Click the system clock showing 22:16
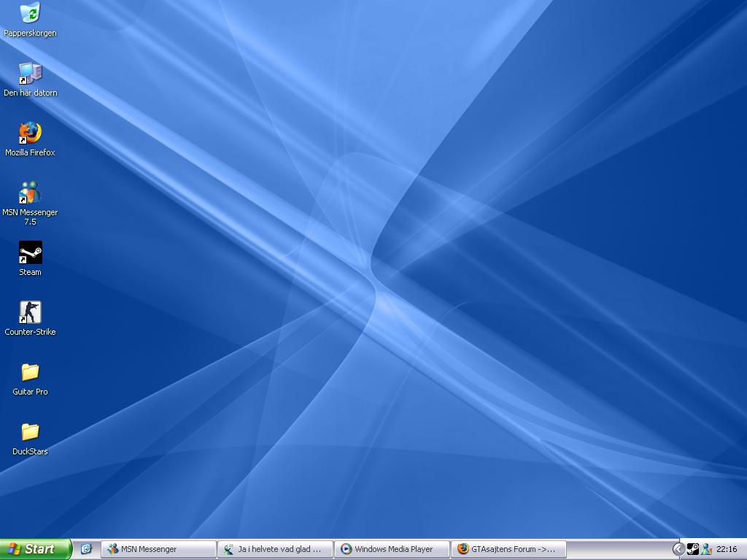Viewport: 747px width, 560px height. click(x=727, y=549)
